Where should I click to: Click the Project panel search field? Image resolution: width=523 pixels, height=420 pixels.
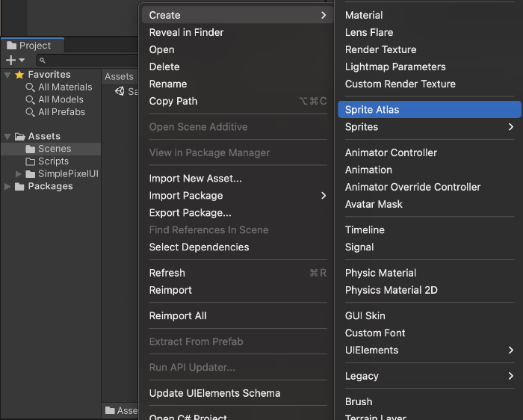[x=87, y=61]
